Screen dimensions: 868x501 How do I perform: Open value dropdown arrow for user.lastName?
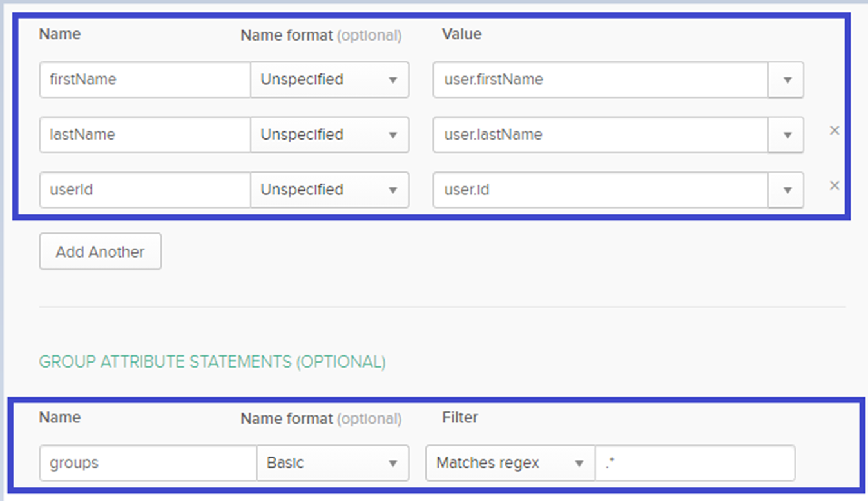(x=786, y=135)
